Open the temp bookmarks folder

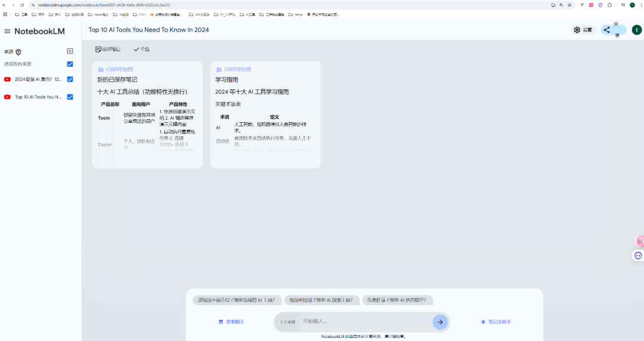[295, 14]
